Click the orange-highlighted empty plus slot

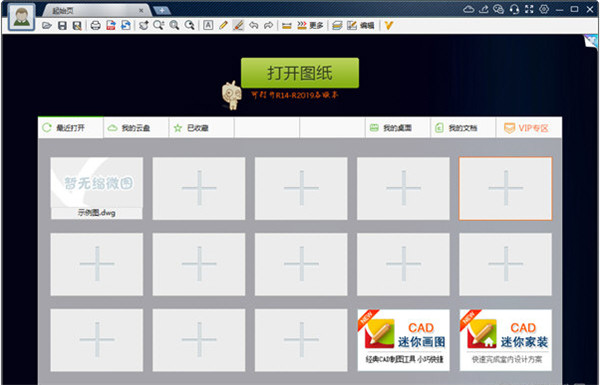click(x=505, y=188)
